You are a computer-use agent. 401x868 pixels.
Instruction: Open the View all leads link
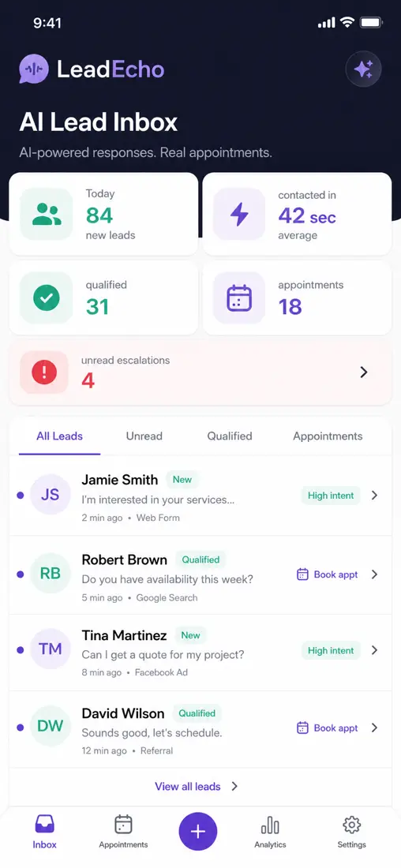(196, 787)
